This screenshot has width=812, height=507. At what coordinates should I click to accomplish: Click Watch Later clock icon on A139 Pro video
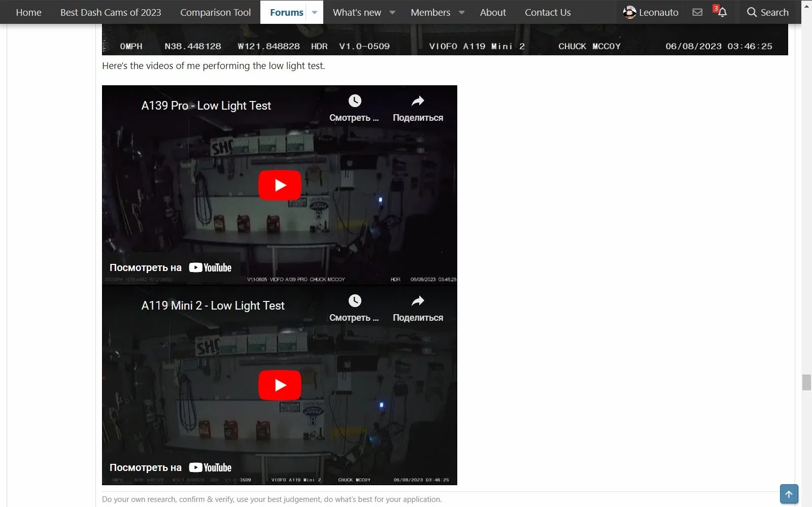[x=355, y=101]
